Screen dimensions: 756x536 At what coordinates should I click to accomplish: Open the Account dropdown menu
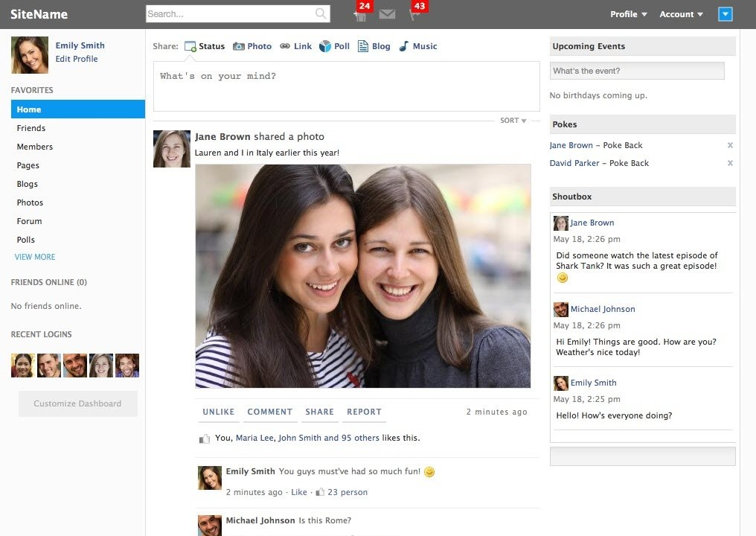click(x=681, y=14)
